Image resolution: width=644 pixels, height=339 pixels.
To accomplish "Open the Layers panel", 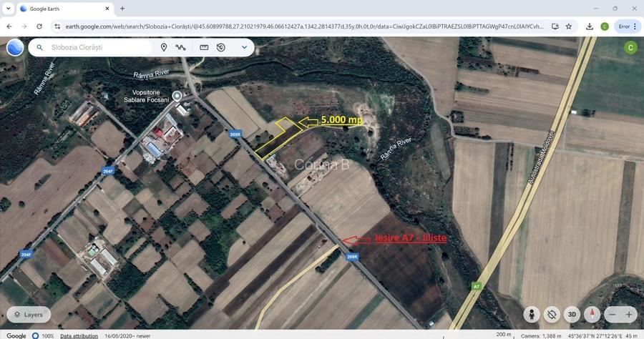I will 29,314.
